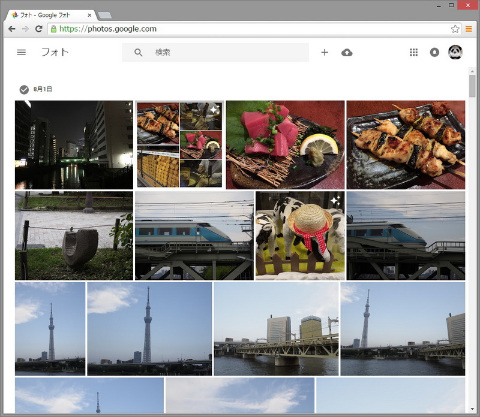Viewport: 480px width, 417px height.
Task: Click the cloud upload icon
Action: pyautogui.click(x=347, y=52)
